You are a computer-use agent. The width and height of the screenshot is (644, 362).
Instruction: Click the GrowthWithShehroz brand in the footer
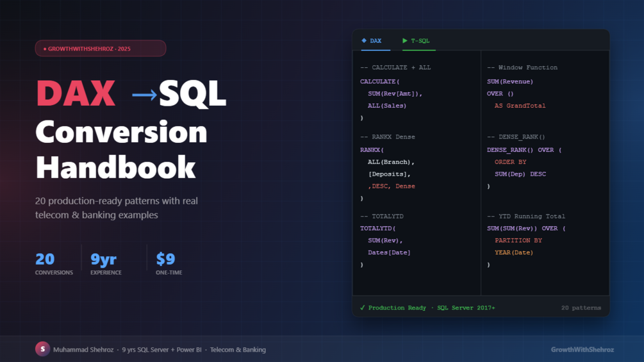[x=582, y=350]
